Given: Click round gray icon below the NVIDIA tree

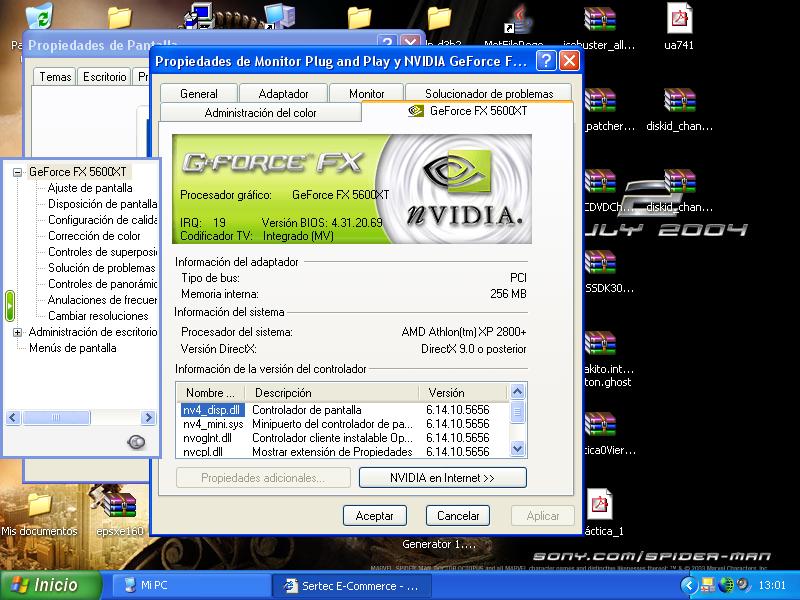Looking at the screenshot, I should pos(136,442).
